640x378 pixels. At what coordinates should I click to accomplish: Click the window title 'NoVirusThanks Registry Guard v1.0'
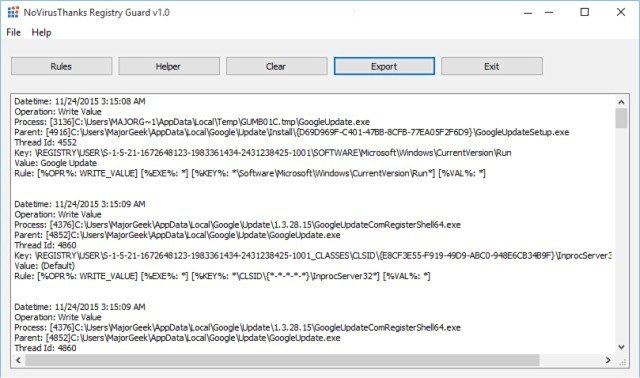pyautogui.click(x=96, y=13)
